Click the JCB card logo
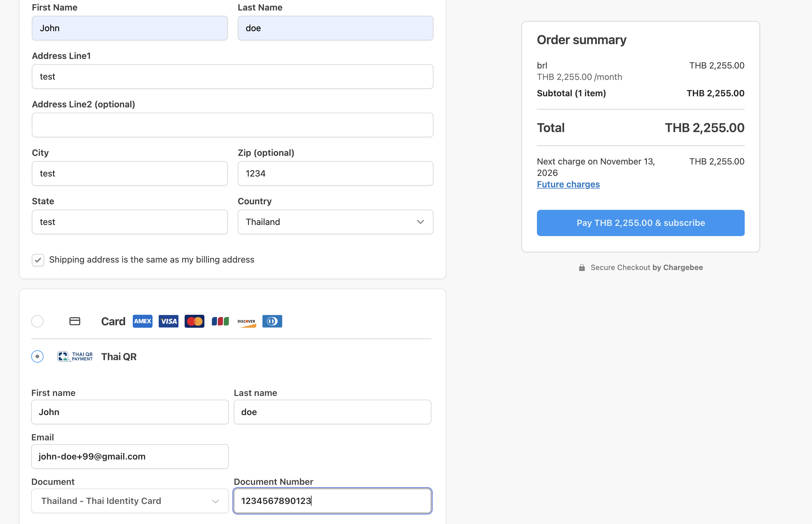The image size is (812, 524). click(x=220, y=321)
